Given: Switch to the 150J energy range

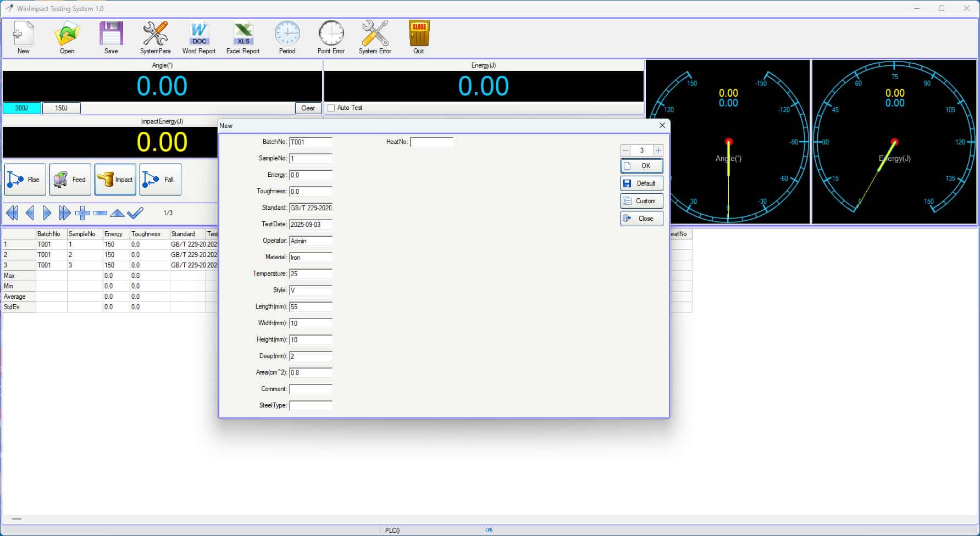Looking at the screenshot, I should [x=62, y=108].
